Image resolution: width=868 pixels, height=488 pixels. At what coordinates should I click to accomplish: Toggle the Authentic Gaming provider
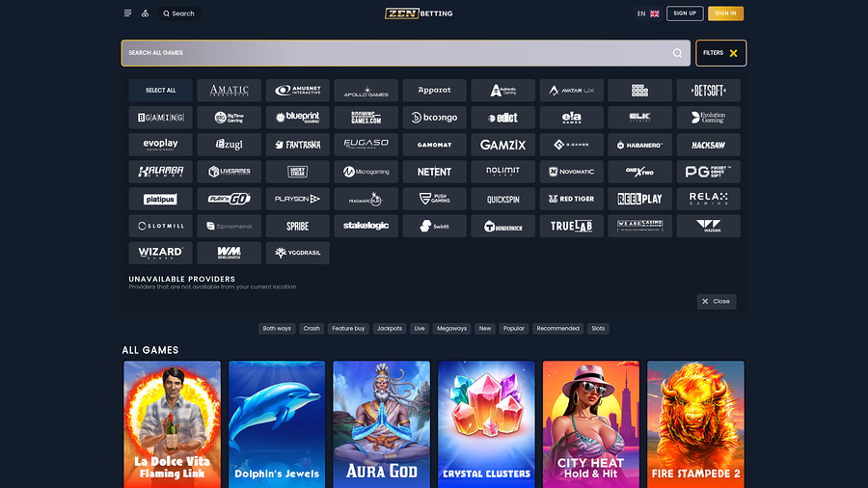502,91
